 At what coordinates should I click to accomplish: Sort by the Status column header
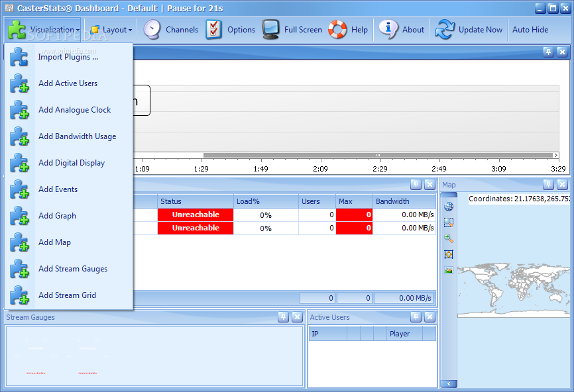coord(196,201)
